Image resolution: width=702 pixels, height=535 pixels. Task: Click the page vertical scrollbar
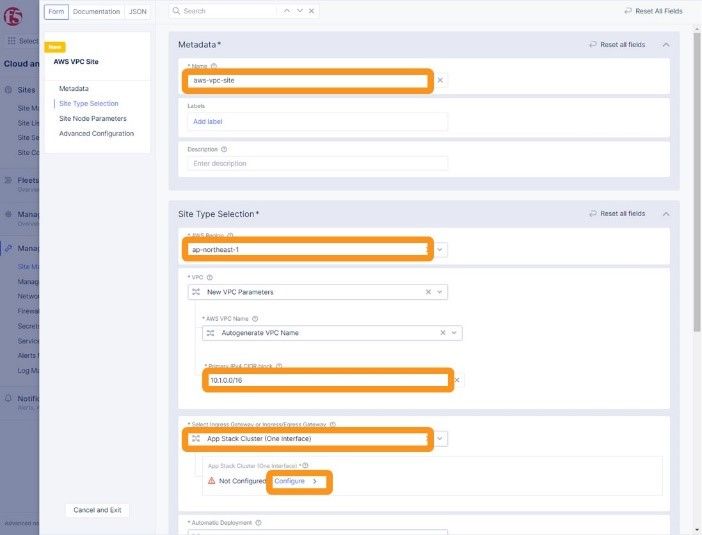click(697, 180)
